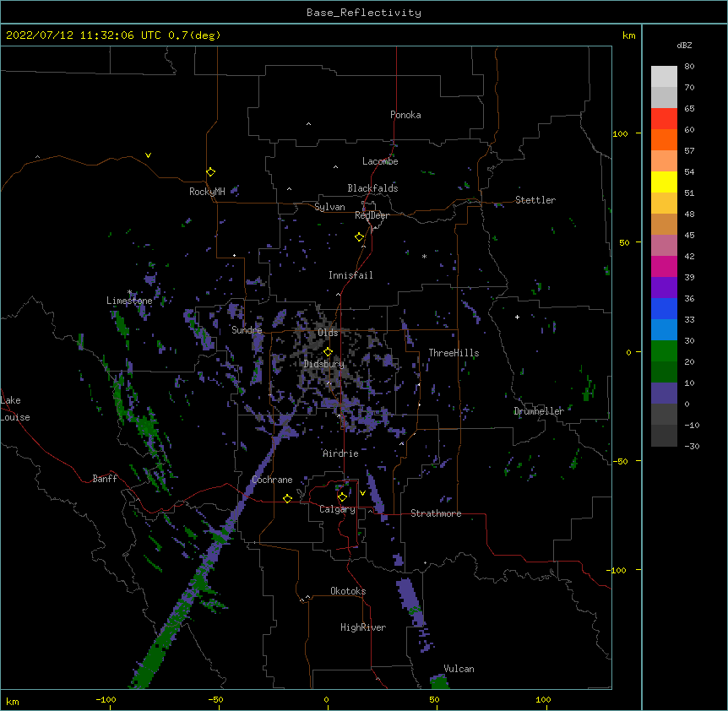This screenshot has height=711, width=728.
Task: Click the 100 tick on bottom axis
Action: [543, 699]
